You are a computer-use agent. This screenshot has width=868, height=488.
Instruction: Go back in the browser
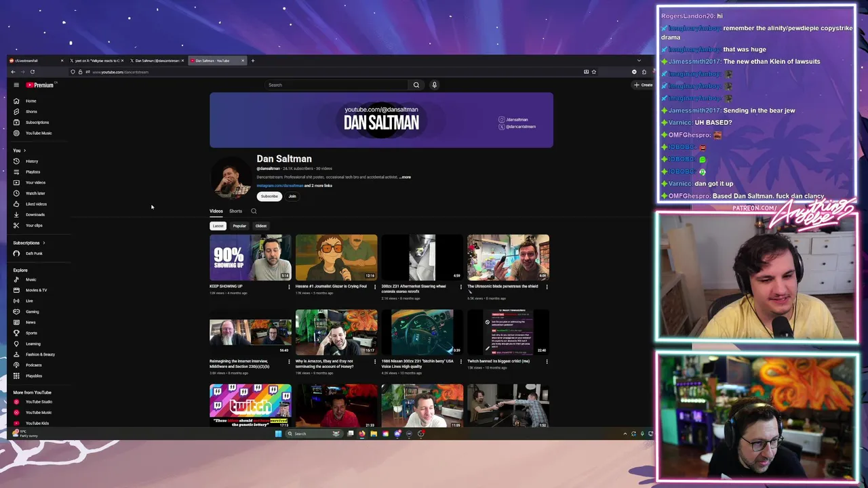(13, 72)
